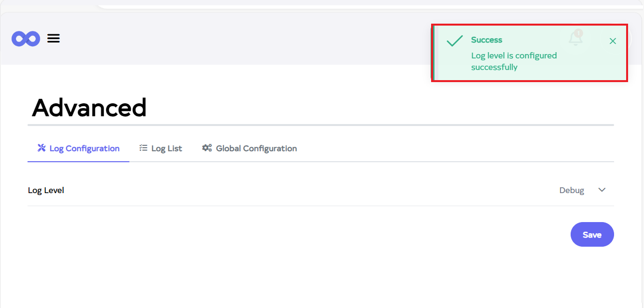644x308 pixels.
Task: Click the Log Level field label
Action: click(46, 190)
